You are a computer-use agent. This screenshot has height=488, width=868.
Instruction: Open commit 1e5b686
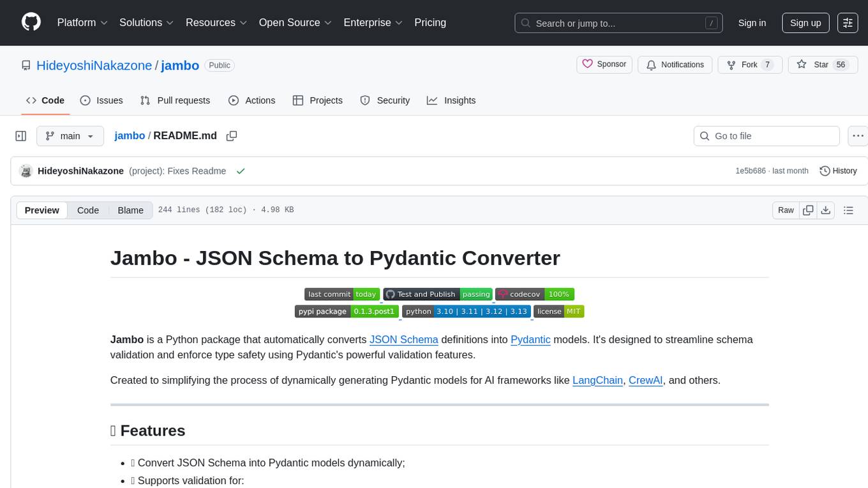click(x=749, y=171)
